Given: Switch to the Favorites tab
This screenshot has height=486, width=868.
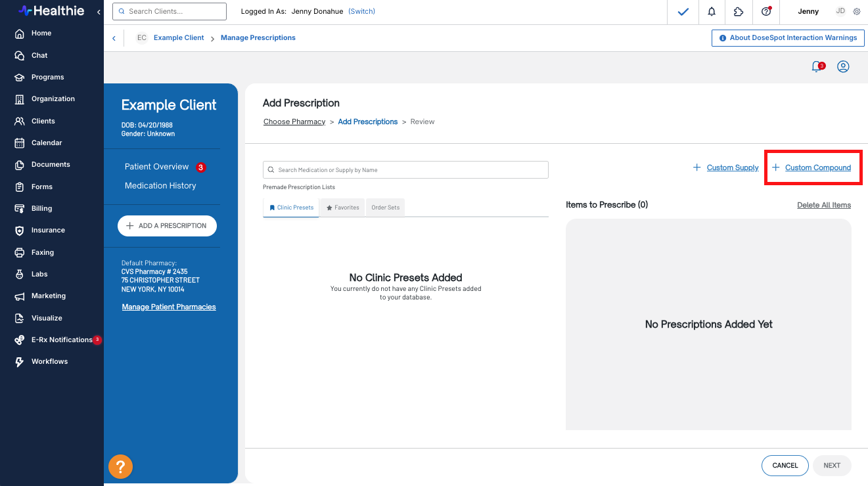Looking at the screenshot, I should click(342, 208).
